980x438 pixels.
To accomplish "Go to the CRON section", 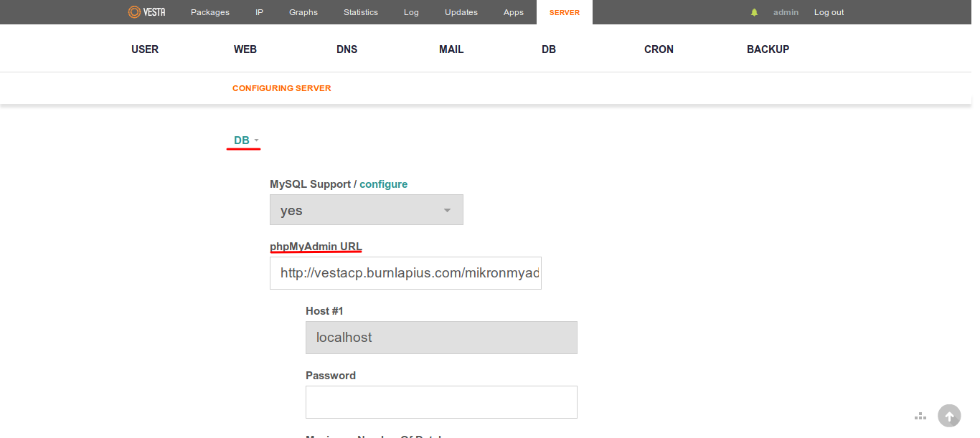I will (659, 49).
